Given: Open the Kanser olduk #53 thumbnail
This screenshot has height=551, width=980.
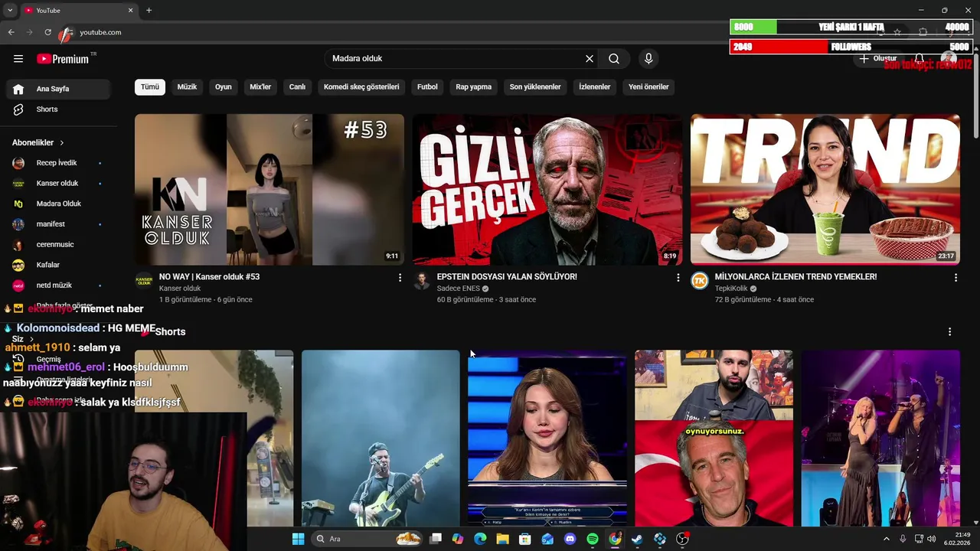Looking at the screenshot, I should [x=269, y=190].
